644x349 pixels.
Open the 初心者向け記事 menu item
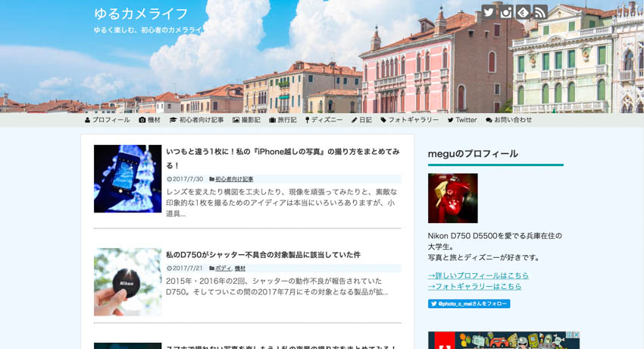[x=197, y=120]
